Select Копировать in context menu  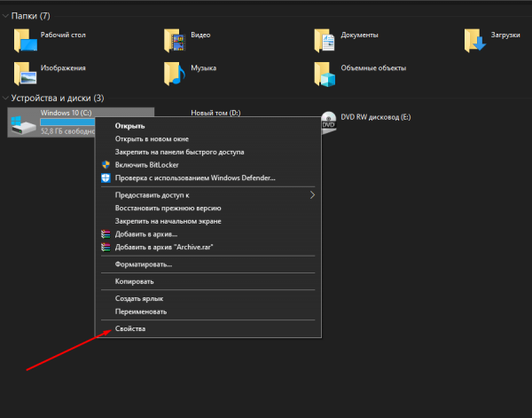[207, 281]
